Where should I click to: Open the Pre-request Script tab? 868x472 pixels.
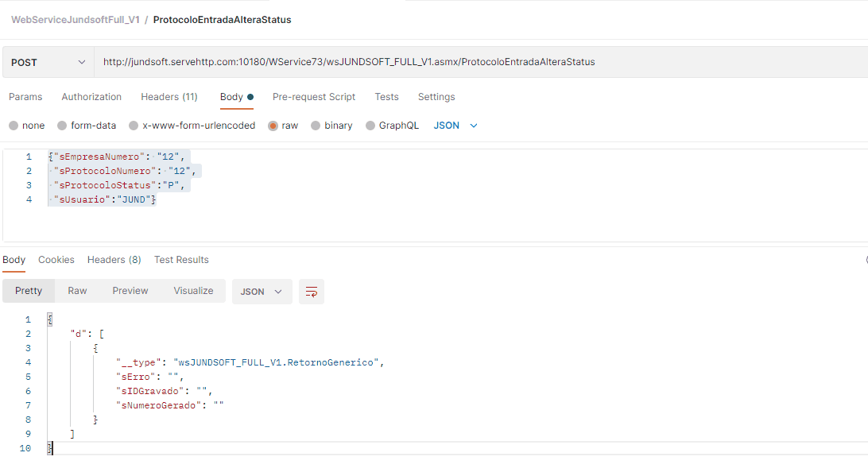314,97
